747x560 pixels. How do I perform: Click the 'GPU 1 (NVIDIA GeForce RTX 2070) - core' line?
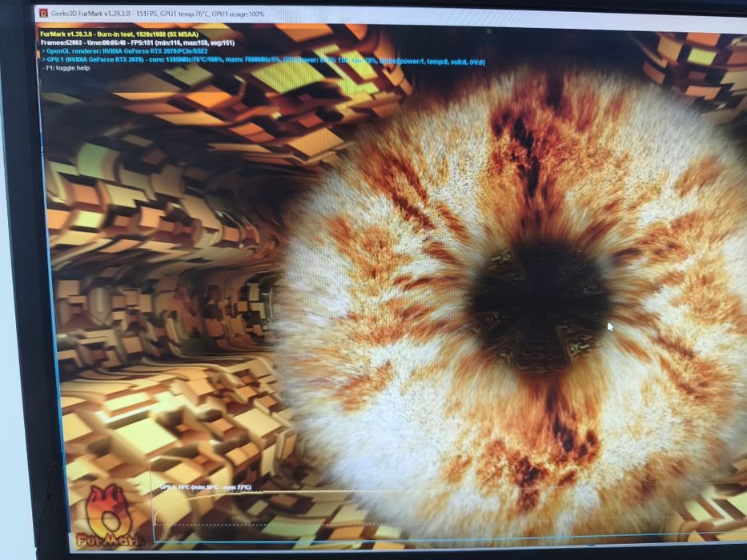[x=263, y=61]
